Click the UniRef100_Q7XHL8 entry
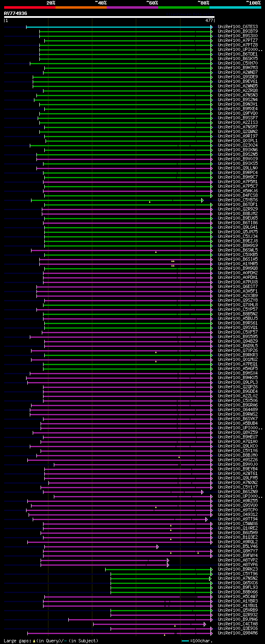 pos(237,305)
